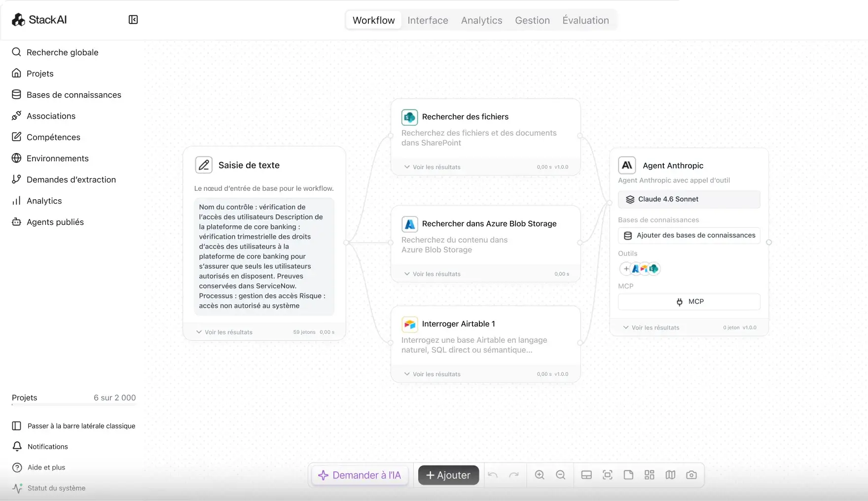Screen dimensions: 868x501
Task: Select the Rechercher dans Azure Blob Storage title
Action: point(489,224)
